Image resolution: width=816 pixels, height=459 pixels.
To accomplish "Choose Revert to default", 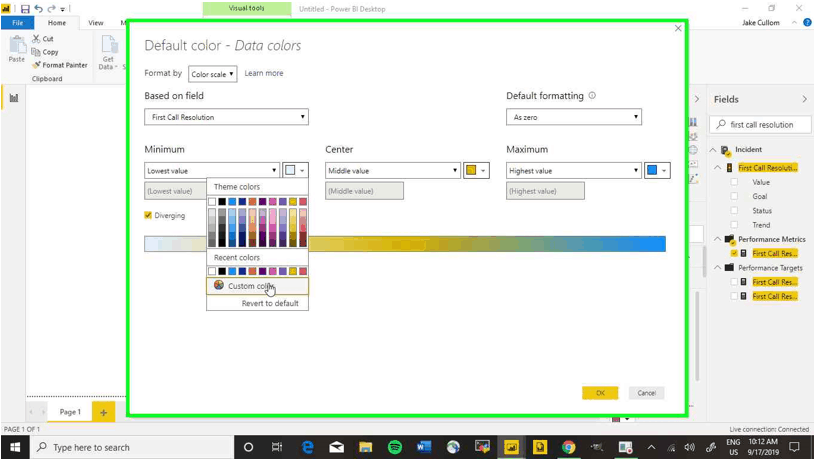I will click(x=270, y=303).
